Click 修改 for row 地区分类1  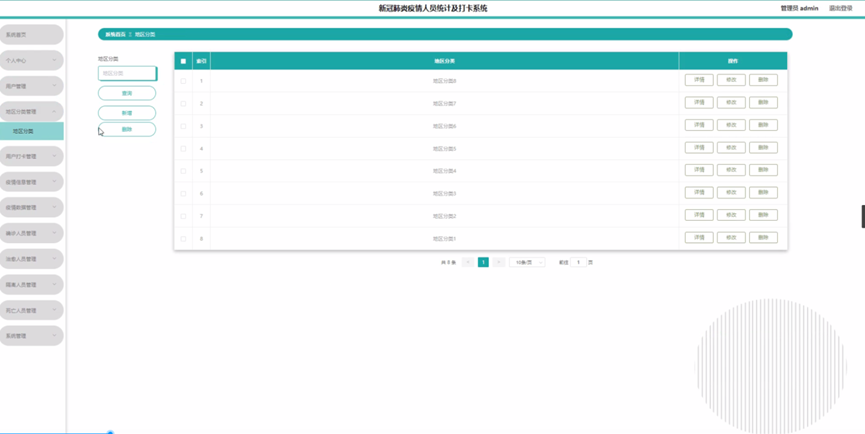(x=731, y=238)
